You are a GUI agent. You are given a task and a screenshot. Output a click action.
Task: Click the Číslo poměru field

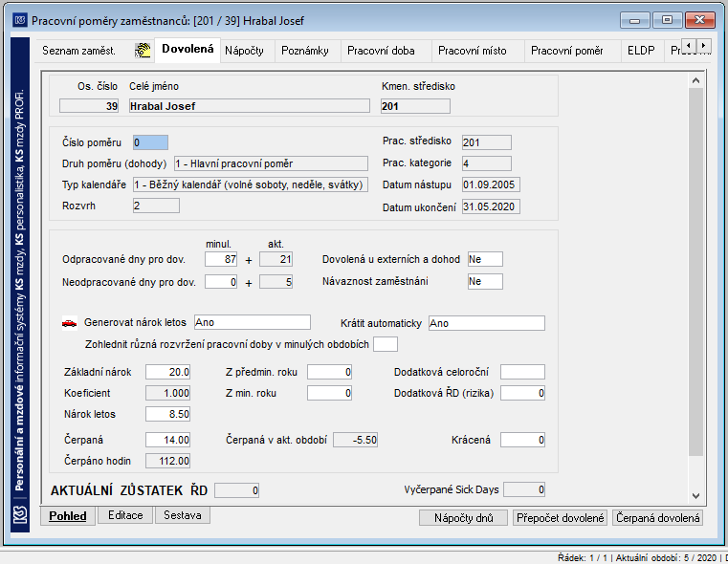[150, 142]
